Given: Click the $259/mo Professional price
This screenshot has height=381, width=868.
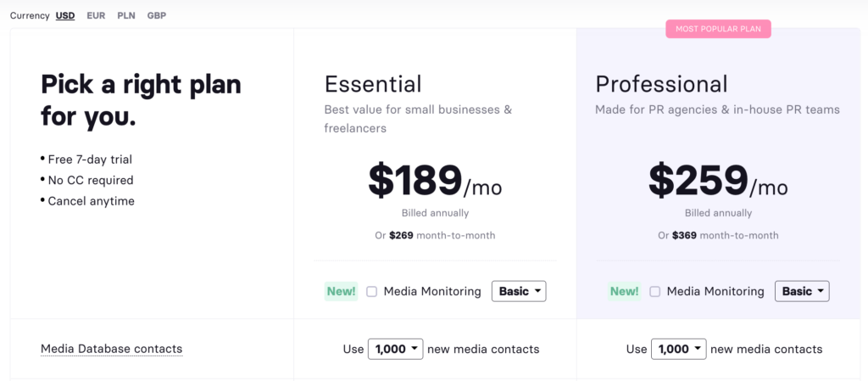Looking at the screenshot, I should [718, 180].
